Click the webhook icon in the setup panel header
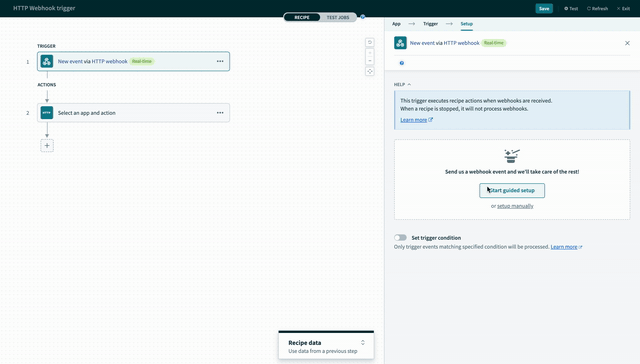Image resolution: width=640 pixels, height=364 pixels. [400, 43]
